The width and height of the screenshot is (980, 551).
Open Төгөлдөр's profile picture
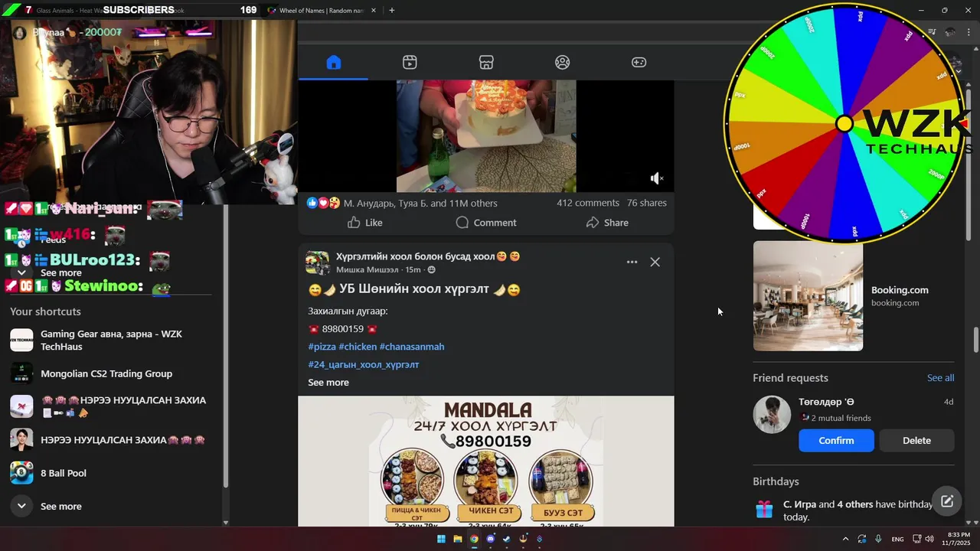point(772,415)
